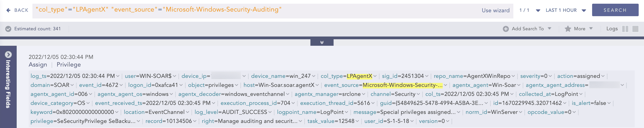Click the Back arrow icon
Image resolution: width=644 pixels, height=128 pixels.
[8, 10]
